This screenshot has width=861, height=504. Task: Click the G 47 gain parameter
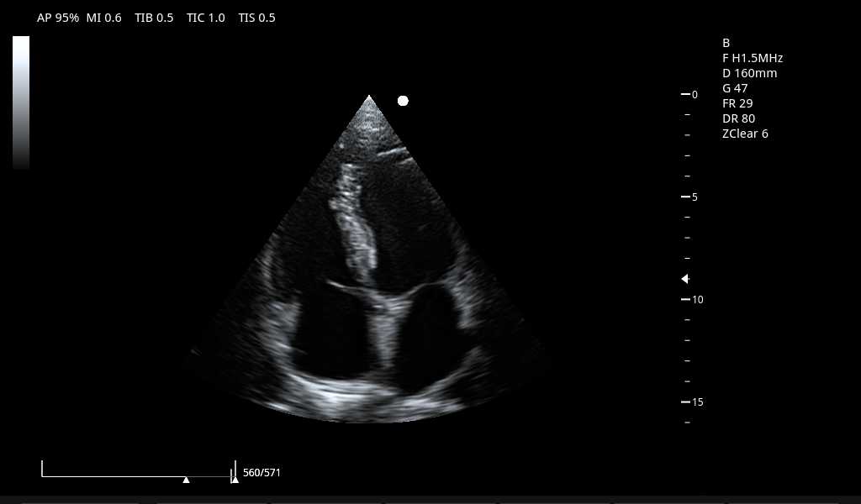pos(735,88)
